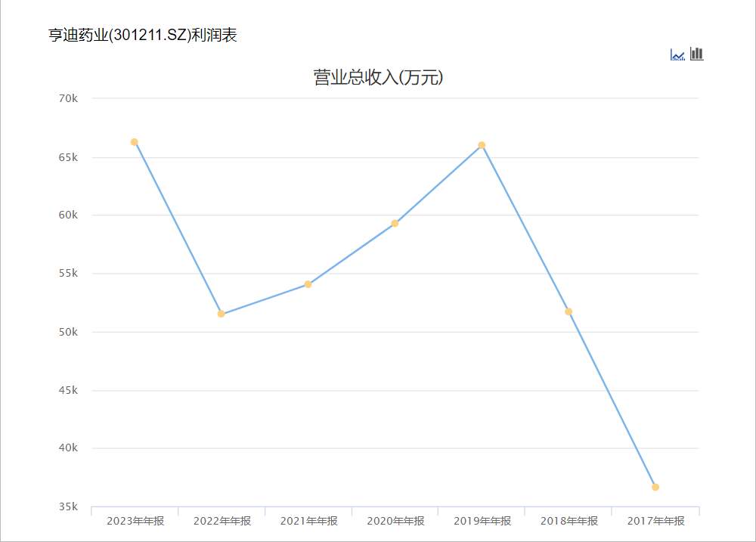Screen dimensions: 756x542
Task: Click the x-axis label 2018年年报
Action: point(569,522)
